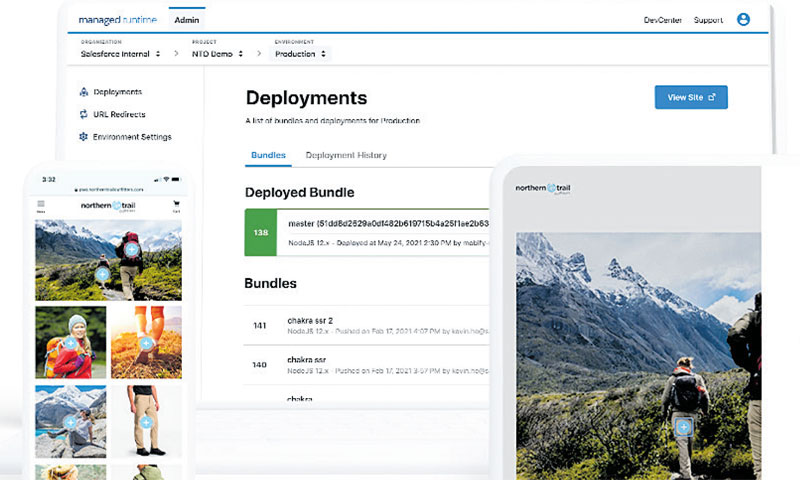Click the Environment Settings gear icon
This screenshot has height=480, width=800.
point(84,137)
